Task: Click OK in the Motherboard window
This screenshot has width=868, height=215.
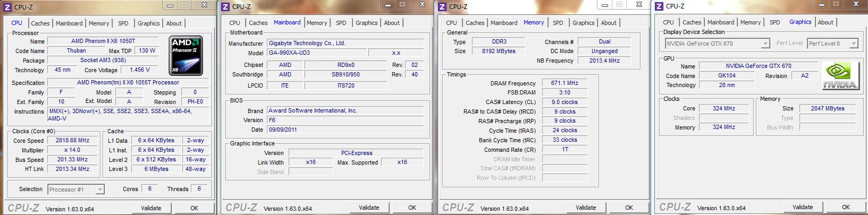Action: pos(412,208)
